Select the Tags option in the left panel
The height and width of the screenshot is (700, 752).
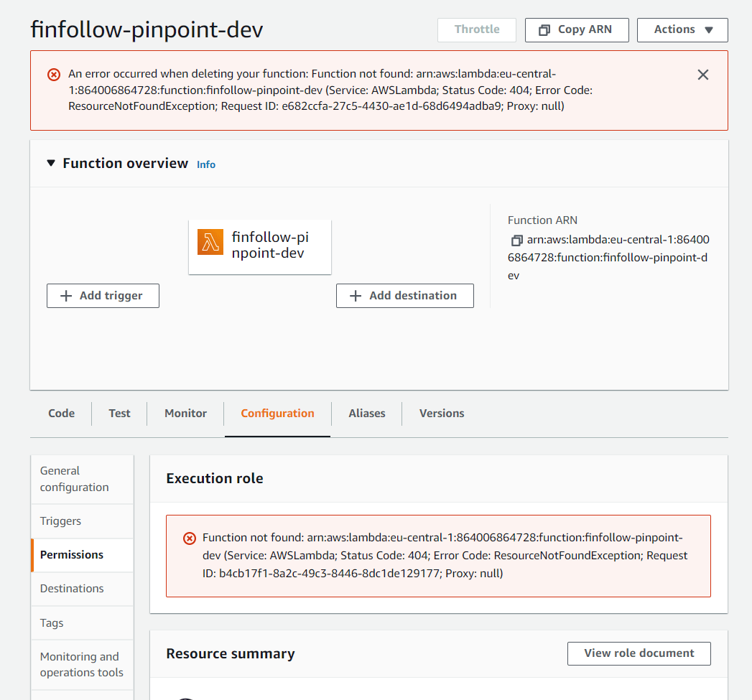click(51, 622)
